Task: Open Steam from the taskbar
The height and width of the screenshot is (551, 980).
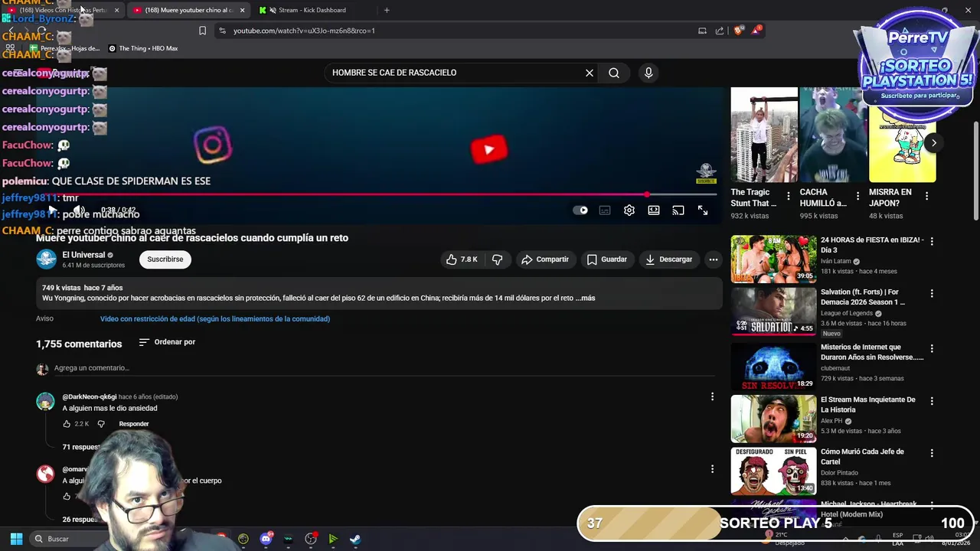Action: (x=355, y=539)
